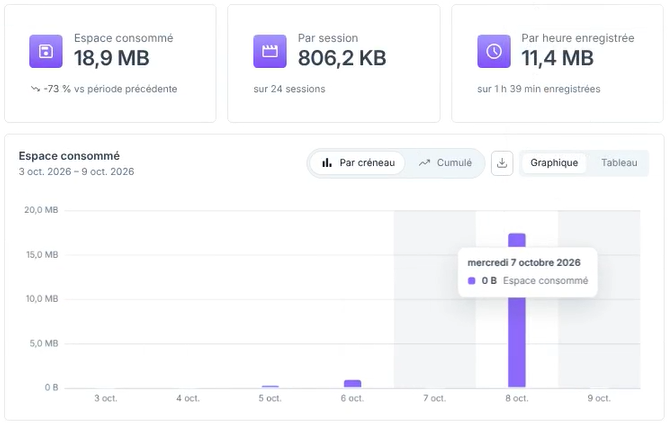Click the 7 oct. axis label
668x423 pixels.
pos(435,398)
